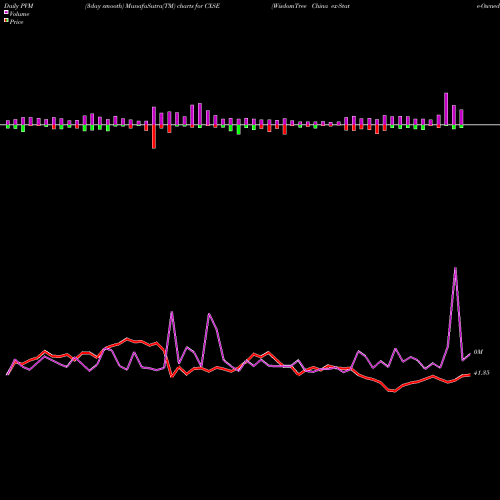Image resolution: width=500 pixels, height=500 pixels.
Task: Click the Volume legend color swatch
Action: click(6, 12)
